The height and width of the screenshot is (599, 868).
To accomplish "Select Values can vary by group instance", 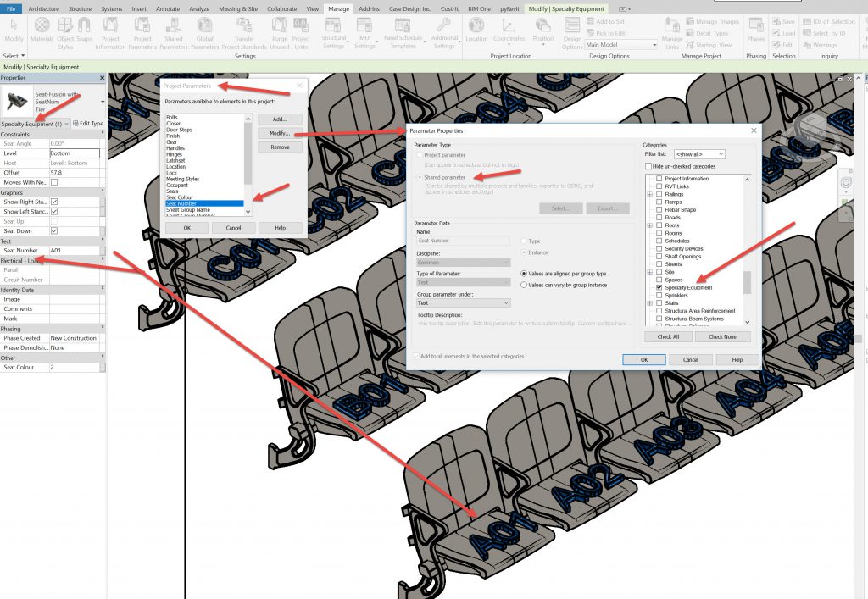I will tap(524, 286).
